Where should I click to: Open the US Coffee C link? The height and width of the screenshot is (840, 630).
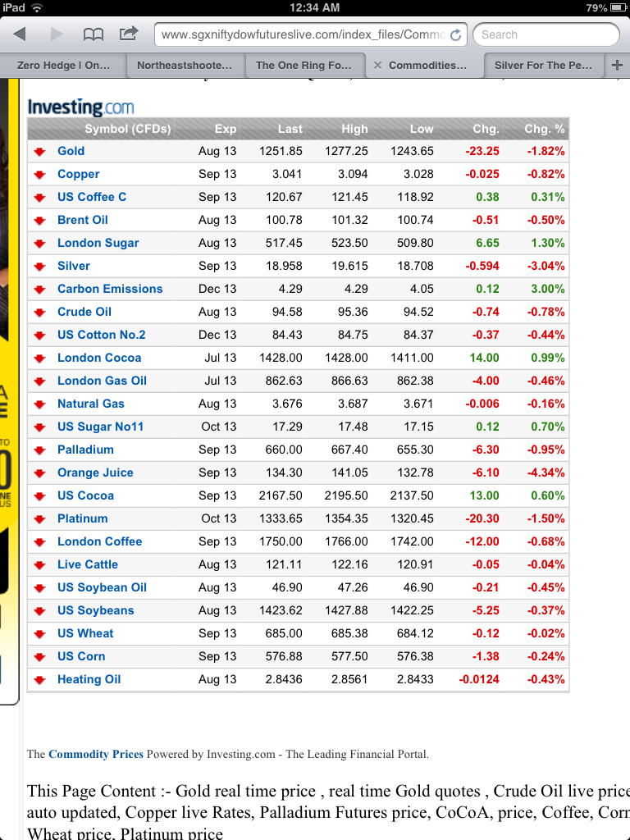92,197
